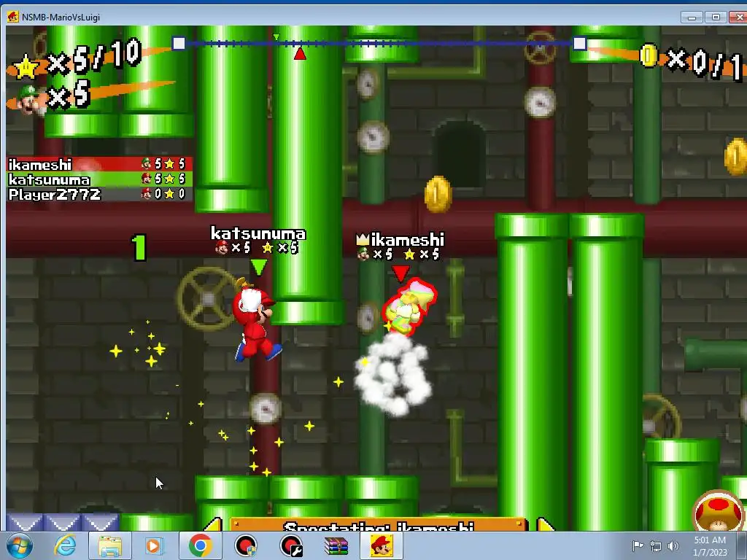Image resolution: width=747 pixels, height=560 pixels.
Task: Click the green triangle pointer above katsunuma
Action: pos(259,267)
